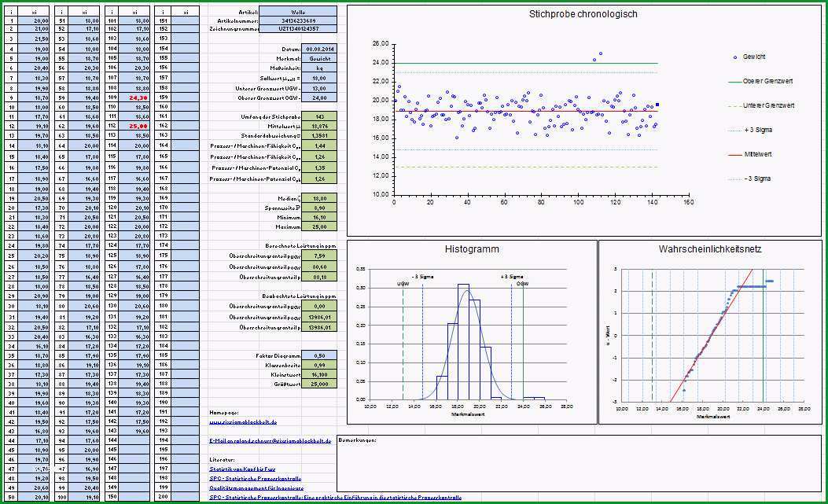
Task: Click the '+3 Sigma' label in the histogram
Action: (512, 276)
